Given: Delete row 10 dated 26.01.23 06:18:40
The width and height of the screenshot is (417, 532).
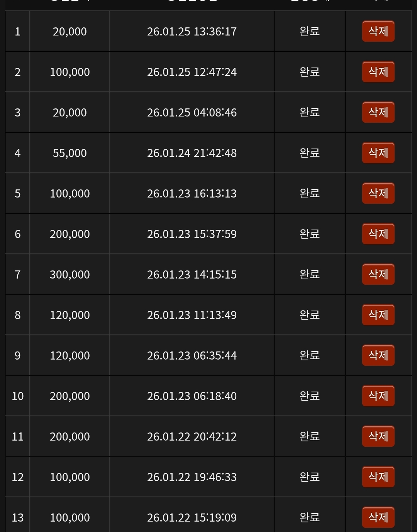Looking at the screenshot, I should point(378,396).
